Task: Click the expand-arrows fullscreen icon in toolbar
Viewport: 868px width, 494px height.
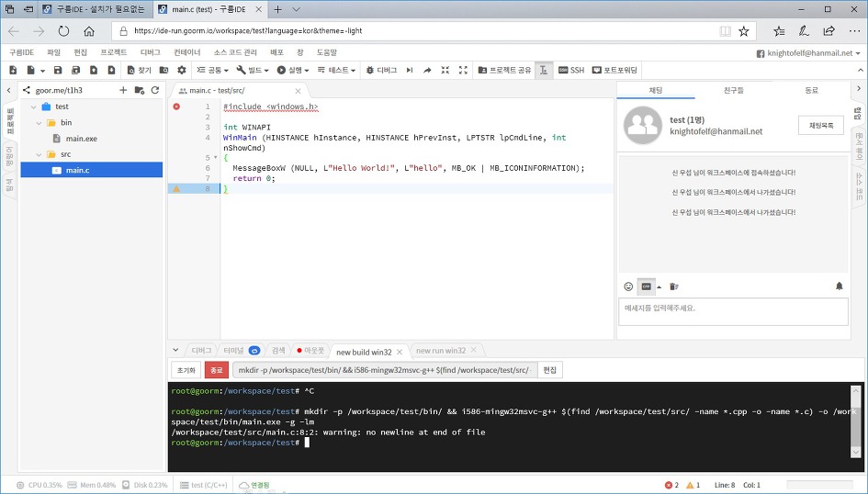Action: pyautogui.click(x=463, y=71)
